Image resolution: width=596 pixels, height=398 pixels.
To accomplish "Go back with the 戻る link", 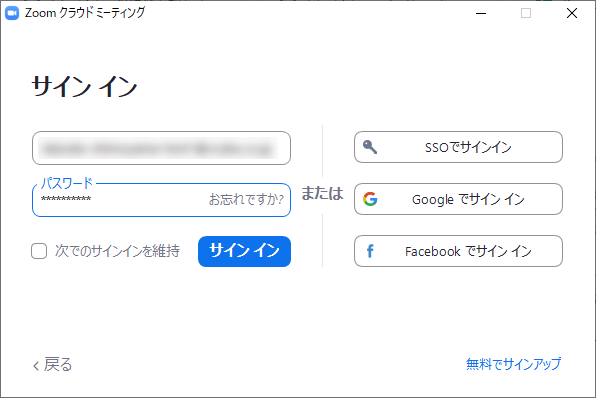I will pyautogui.click(x=52, y=365).
